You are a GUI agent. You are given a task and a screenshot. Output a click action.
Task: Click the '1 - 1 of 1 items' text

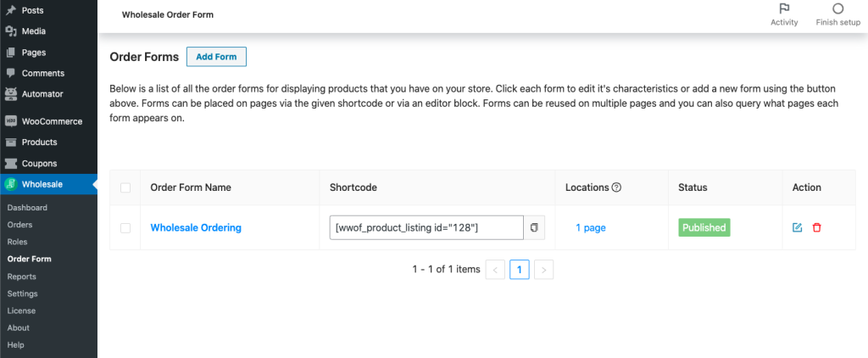tap(446, 269)
